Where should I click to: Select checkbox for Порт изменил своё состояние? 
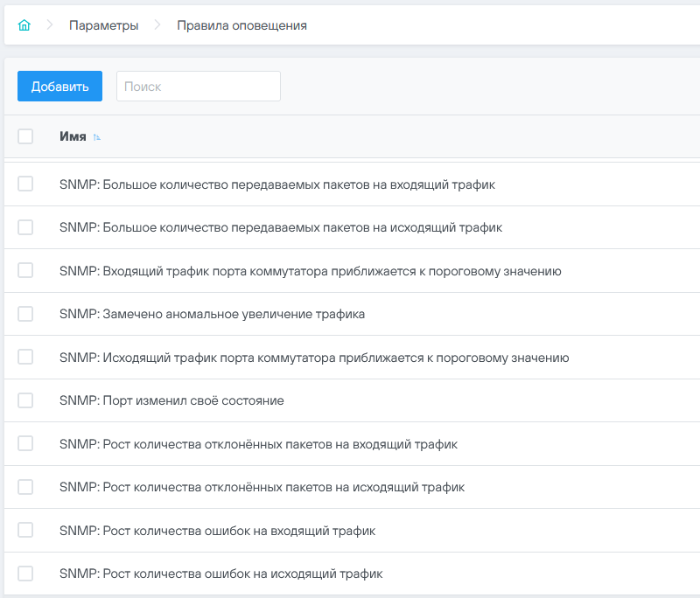(x=25, y=400)
